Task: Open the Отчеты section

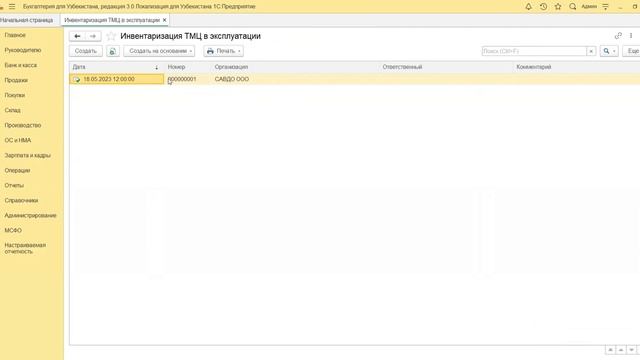Action: [x=14, y=185]
